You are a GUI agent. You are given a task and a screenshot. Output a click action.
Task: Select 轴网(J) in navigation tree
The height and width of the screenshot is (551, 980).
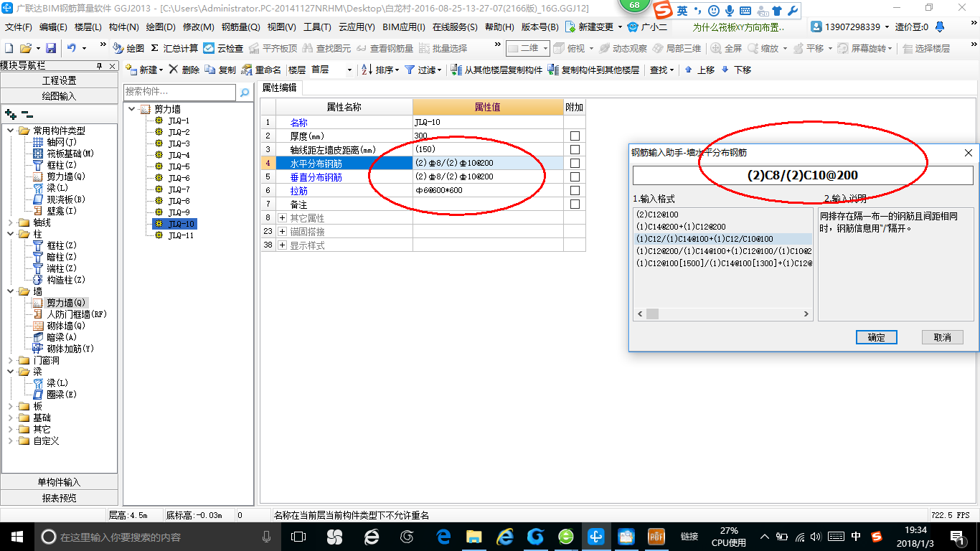click(56, 142)
